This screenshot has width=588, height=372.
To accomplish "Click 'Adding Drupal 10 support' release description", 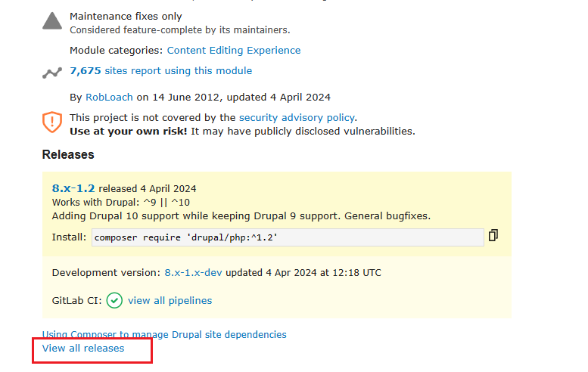I will pyautogui.click(x=241, y=216).
